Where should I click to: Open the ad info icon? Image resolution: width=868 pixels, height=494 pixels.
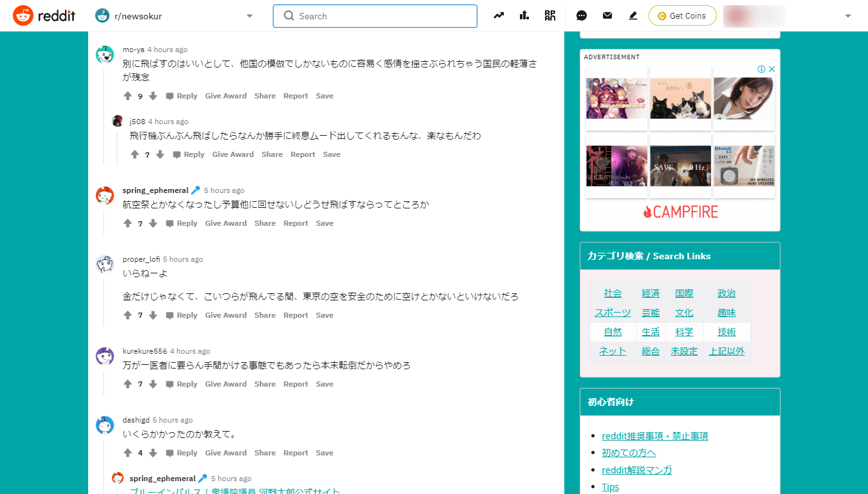click(x=762, y=69)
